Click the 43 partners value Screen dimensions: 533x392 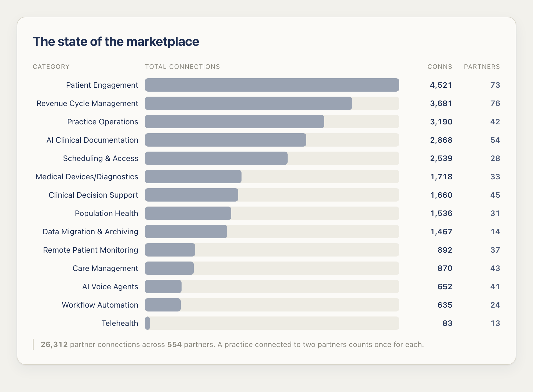point(495,268)
